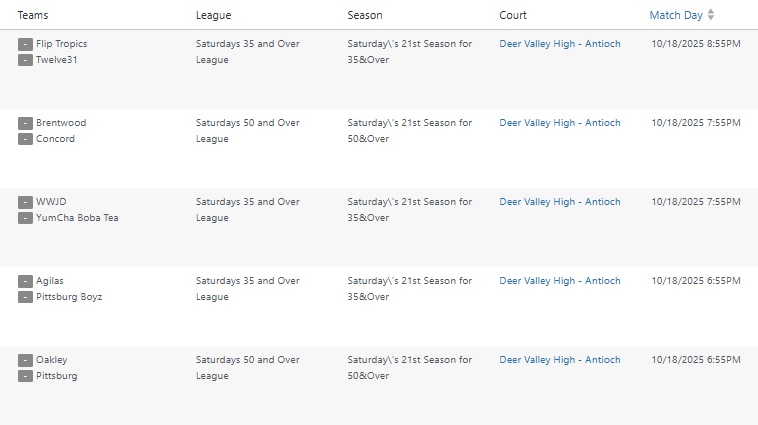Toggle the sort arrows beside Match Day
This screenshot has width=758, height=425.
click(x=711, y=15)
